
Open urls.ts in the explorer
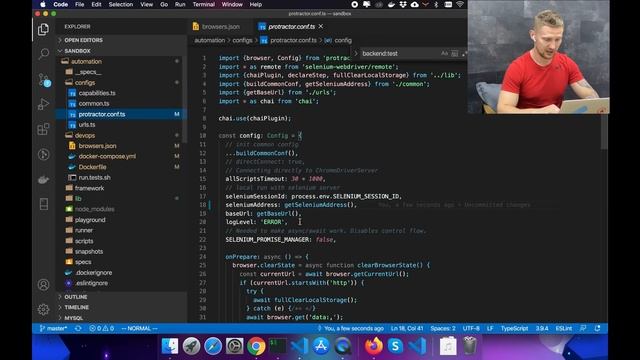point(87,124)
